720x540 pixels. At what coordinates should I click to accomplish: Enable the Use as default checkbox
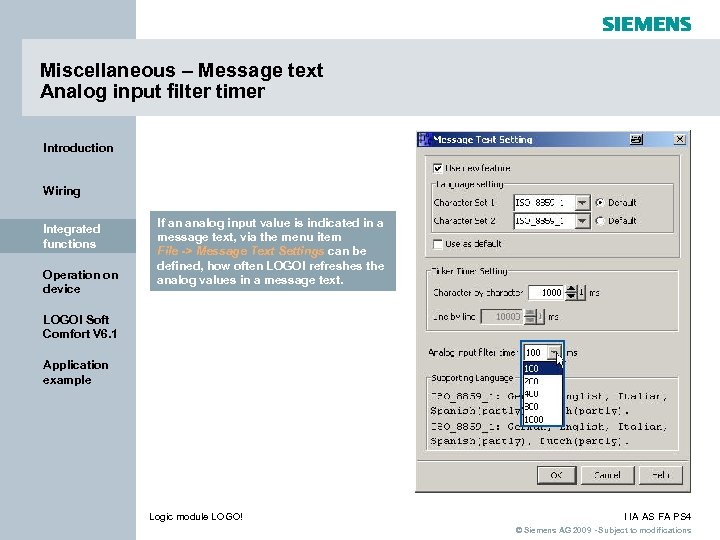tap(438, 244)
